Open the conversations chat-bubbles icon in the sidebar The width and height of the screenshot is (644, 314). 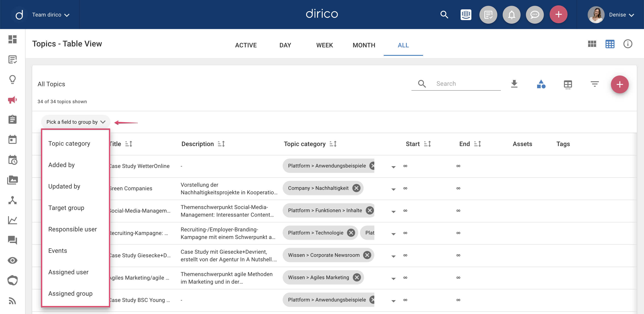[x=13, y=240]
